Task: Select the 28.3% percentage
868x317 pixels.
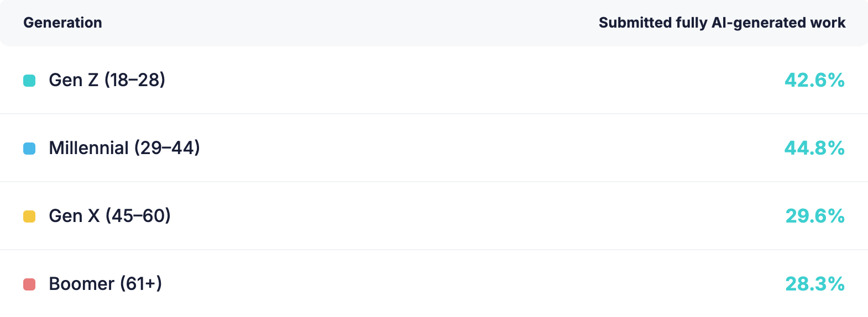Action: (815, 284)
